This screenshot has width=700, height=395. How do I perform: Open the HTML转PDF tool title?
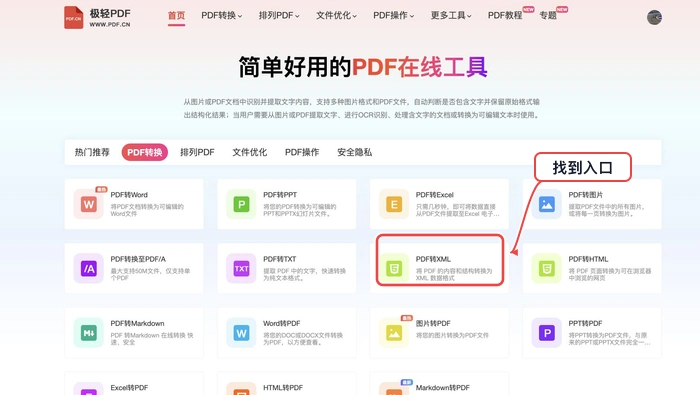click(283, 387)
